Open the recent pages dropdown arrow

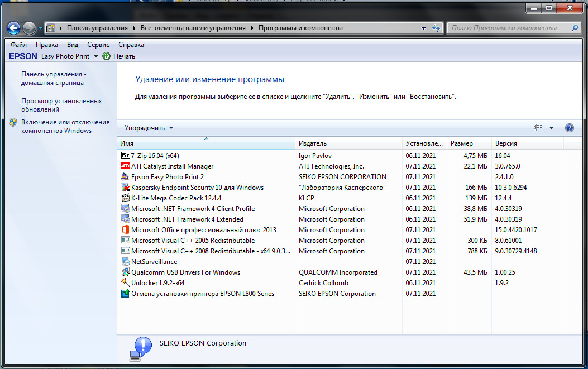[x=40, y=28]
